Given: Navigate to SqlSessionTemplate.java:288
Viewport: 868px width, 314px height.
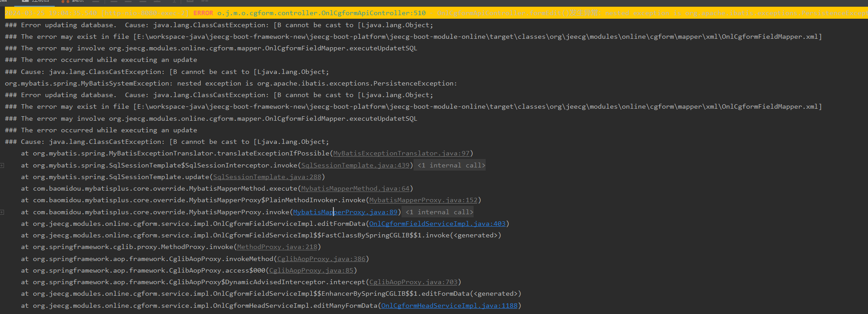Looking at the screenshot, I should click(x=267, y=177).
